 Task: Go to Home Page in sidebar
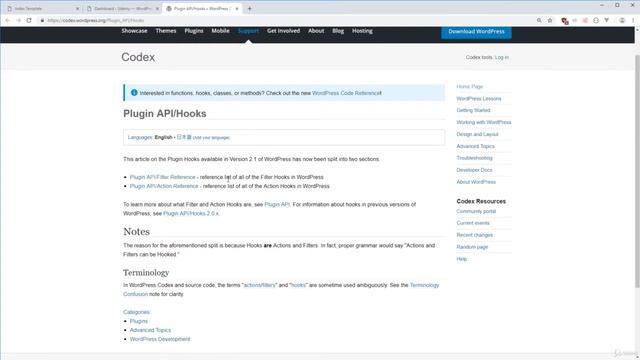point(469,87)
